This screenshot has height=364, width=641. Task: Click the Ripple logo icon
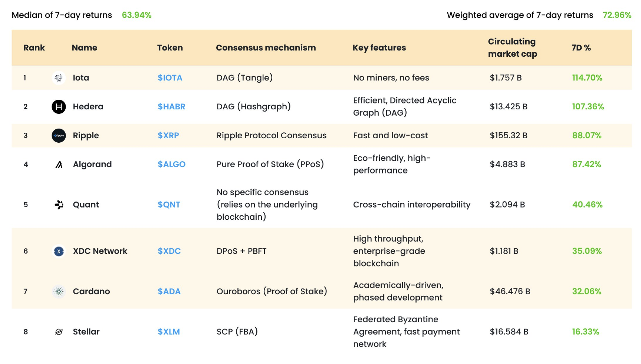59,136
